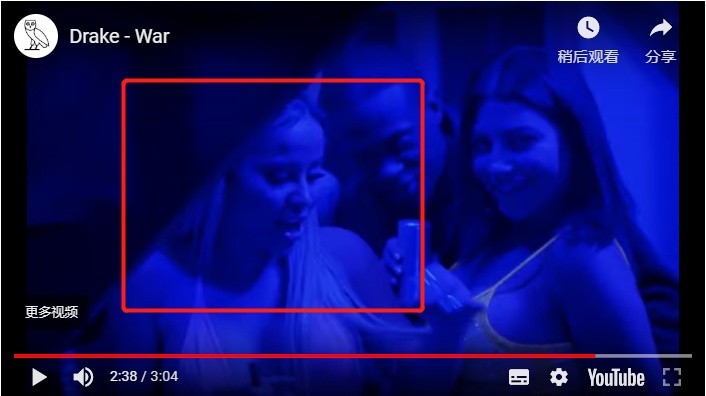The image size is (706, 396).
Task: Click the 稍后观看 label text
Action: (x=588, y=57)
